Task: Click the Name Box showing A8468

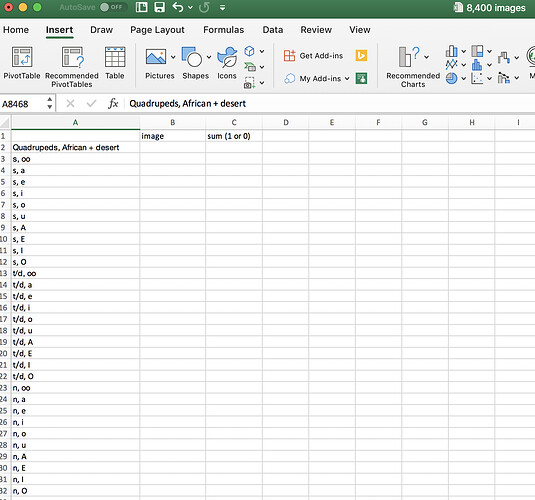Action: (23, 104)
